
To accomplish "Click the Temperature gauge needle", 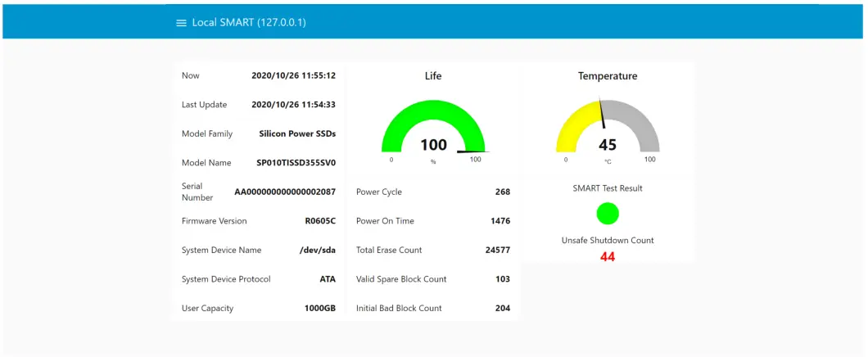I will 602,115.
